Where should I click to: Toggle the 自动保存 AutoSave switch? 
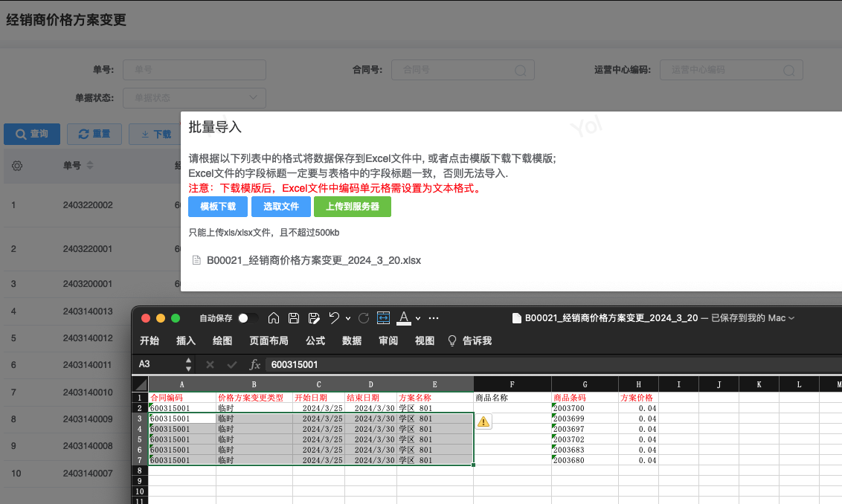coord(248,318)
